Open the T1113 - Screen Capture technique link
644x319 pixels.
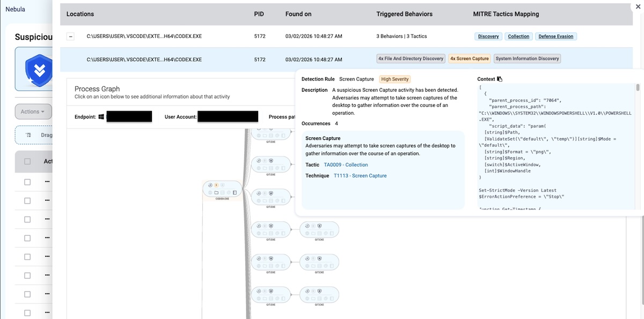(360, 176)
